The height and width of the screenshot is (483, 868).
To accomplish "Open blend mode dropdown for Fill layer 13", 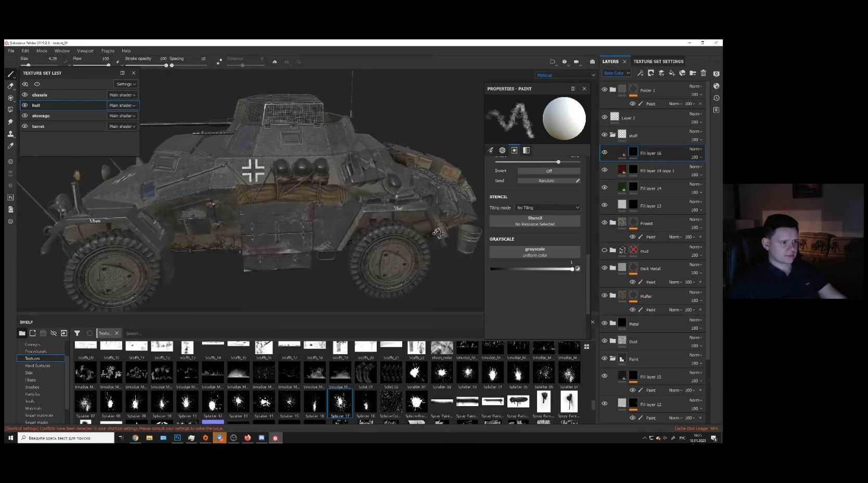I will [x=696, y=202].
